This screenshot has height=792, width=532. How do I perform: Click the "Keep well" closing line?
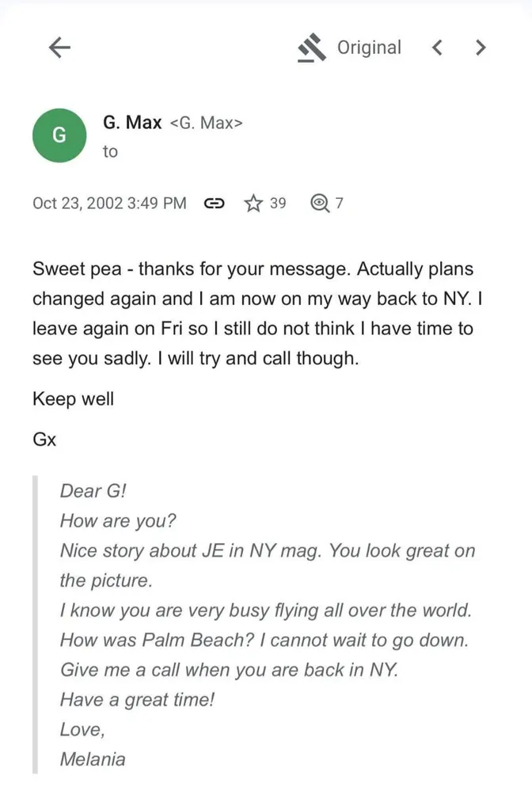click(73, 398)
